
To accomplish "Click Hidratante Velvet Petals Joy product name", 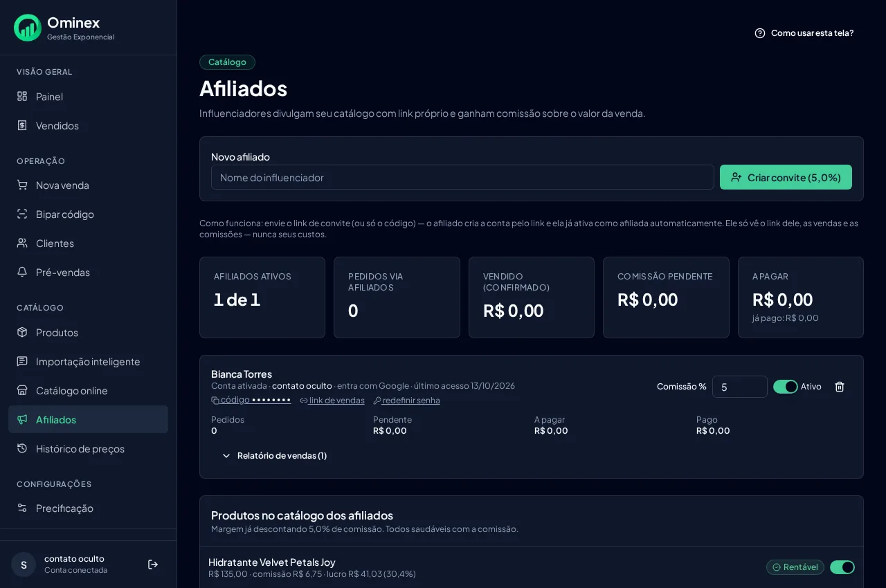I will pos(272,562).
